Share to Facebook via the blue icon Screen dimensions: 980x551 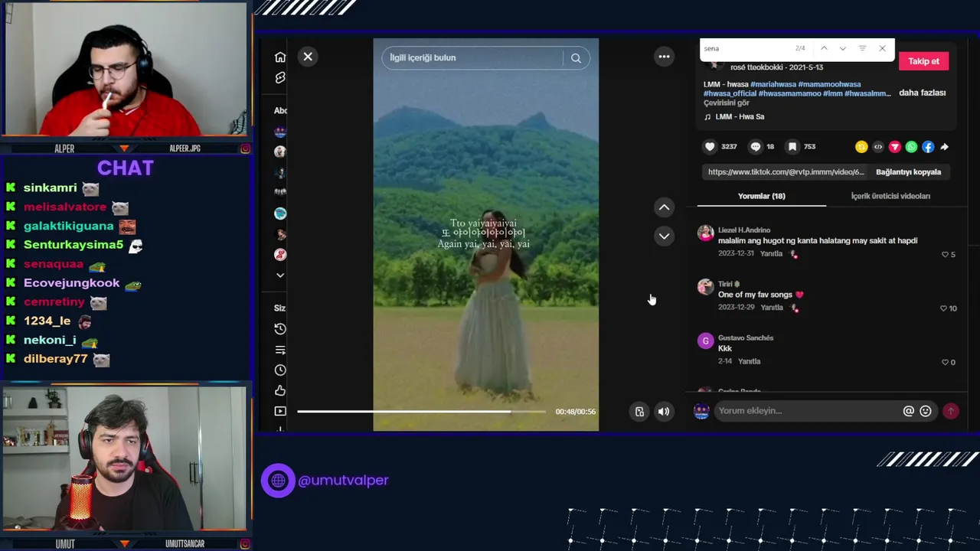(x=928, y=147)
